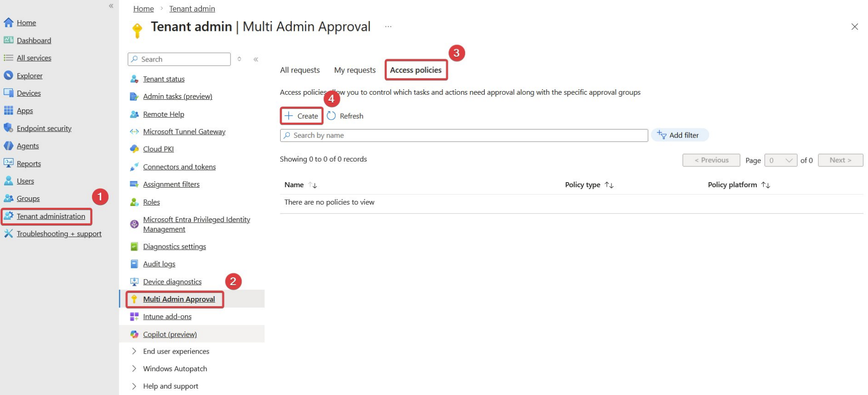Expand the Windows Autopatch section
The width and height of the screenshot is (868, 395).
(x=134, y=369)
